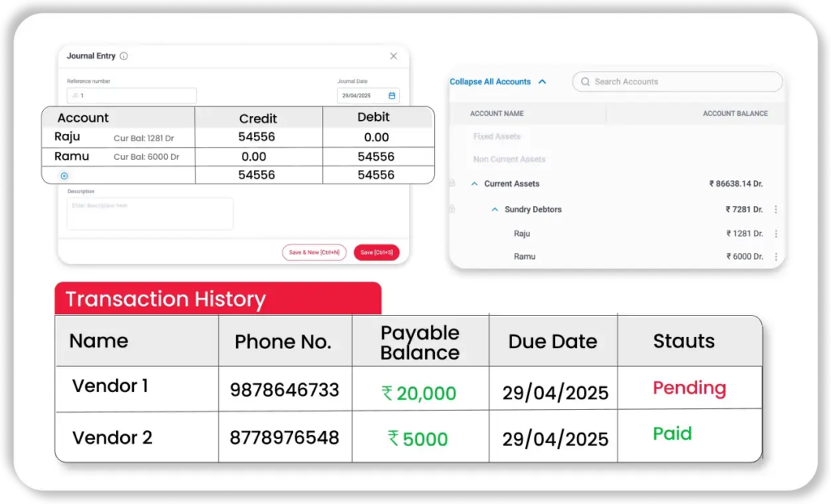Focus the Search Accounts field
The height and width of the screenshot is (504, 831).
[x=682, y=82]
